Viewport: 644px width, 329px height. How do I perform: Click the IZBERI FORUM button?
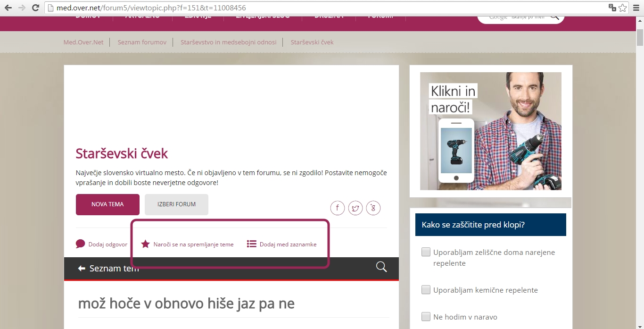pos(176,204)
